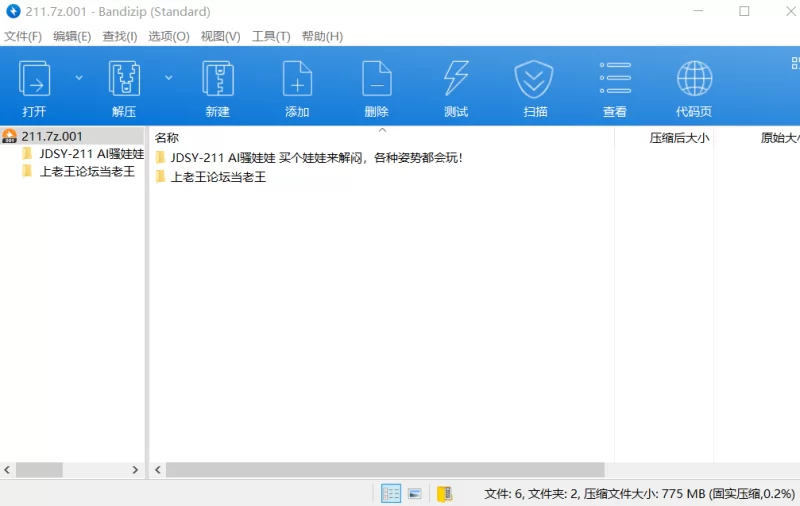This screenshot has width=800, height=506.
Task: Switch to thumbnail view in status bar
Action: pyautogui.click(x=414, y=493)
